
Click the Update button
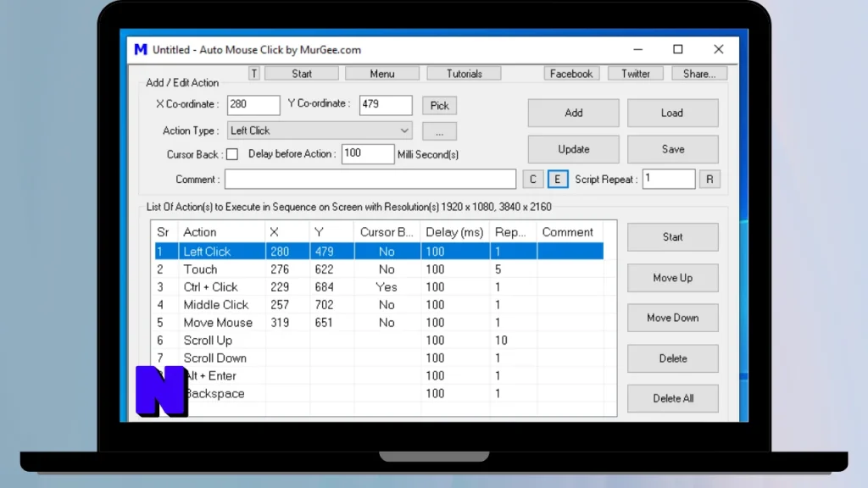pos(574,149)
